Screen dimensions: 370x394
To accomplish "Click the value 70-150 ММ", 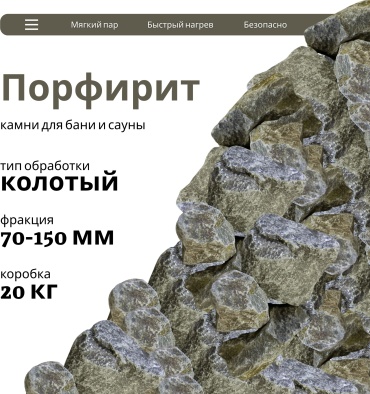I will tap(57, 238).
